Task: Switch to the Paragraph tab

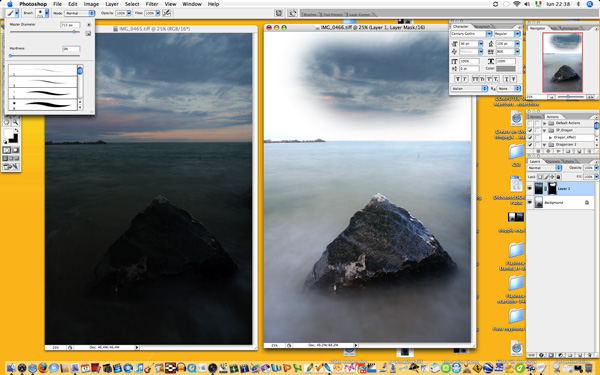Action: click(482, 26)
